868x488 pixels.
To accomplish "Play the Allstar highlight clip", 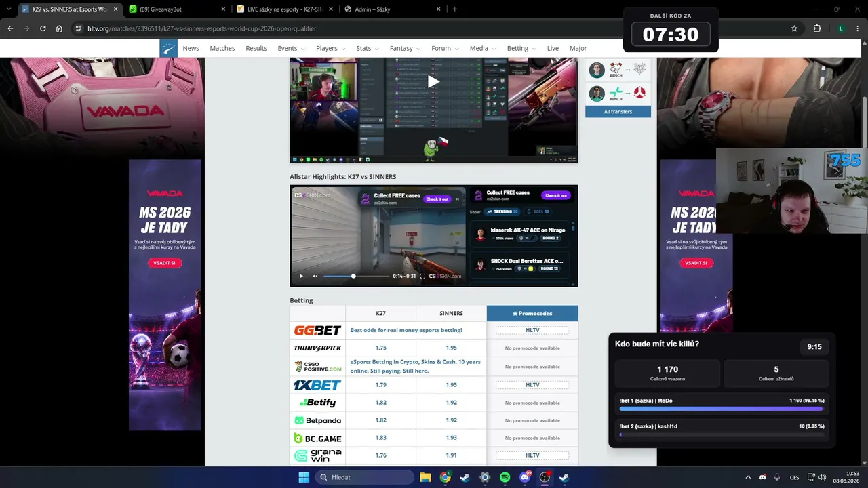I will click(302, 276).
